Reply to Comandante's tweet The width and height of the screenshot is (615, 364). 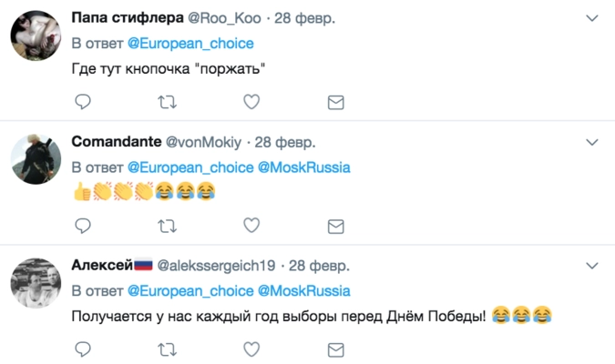point(83,225)
